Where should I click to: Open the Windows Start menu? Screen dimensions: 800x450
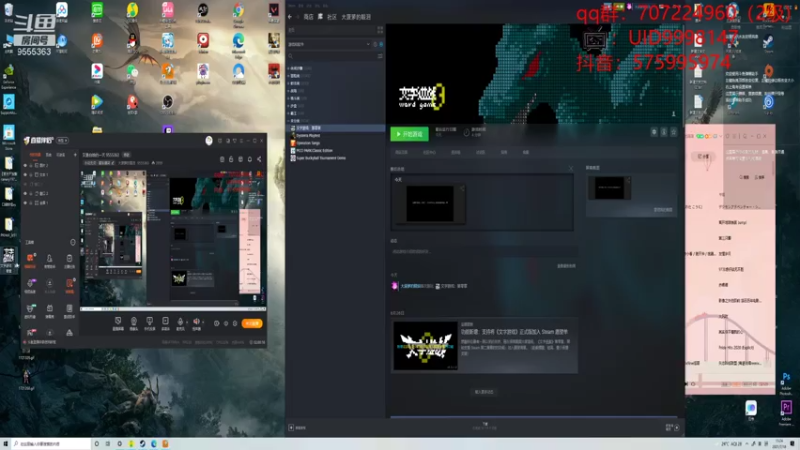coord(6,444)
